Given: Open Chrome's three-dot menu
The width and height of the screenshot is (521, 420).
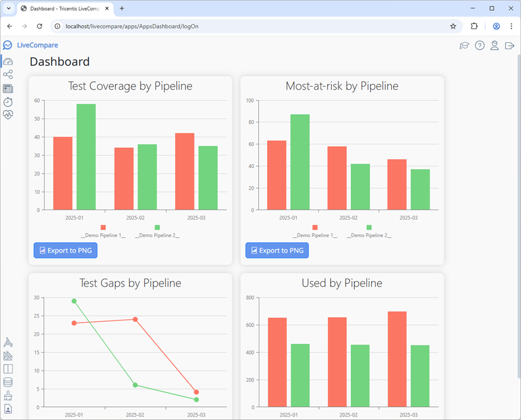Looking at the screenshot, I should click(x=511, y=26).
